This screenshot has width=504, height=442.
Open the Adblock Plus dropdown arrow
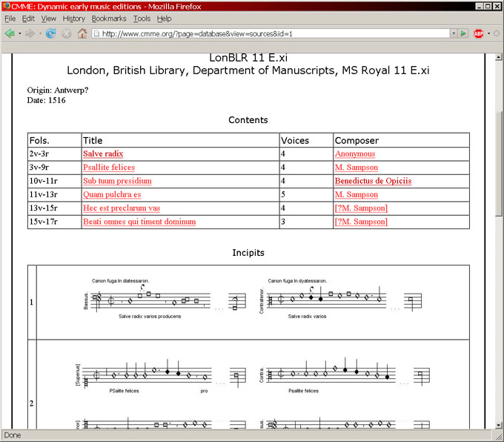(x=488, y=33)
